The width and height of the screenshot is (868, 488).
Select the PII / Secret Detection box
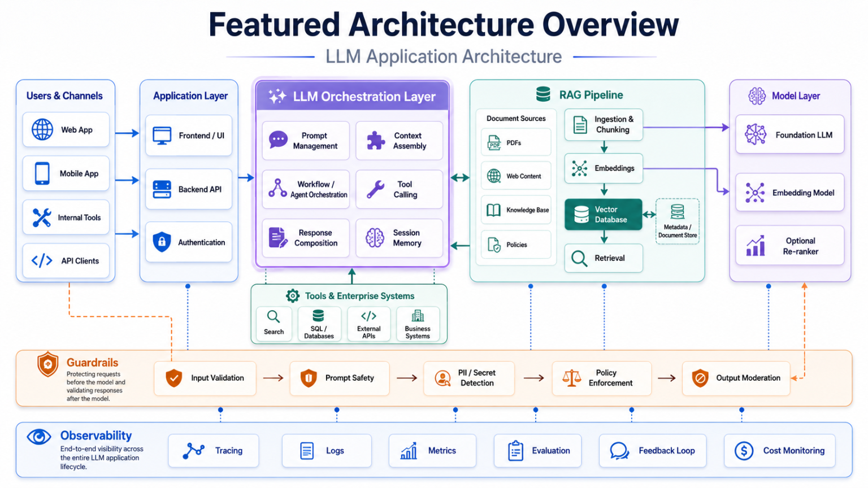tap(469, 378)
